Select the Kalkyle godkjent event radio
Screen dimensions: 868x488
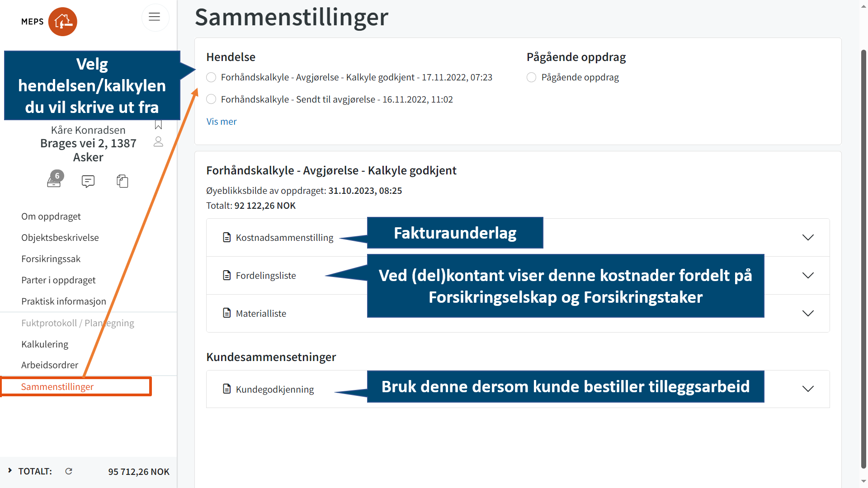pos(211,77)
